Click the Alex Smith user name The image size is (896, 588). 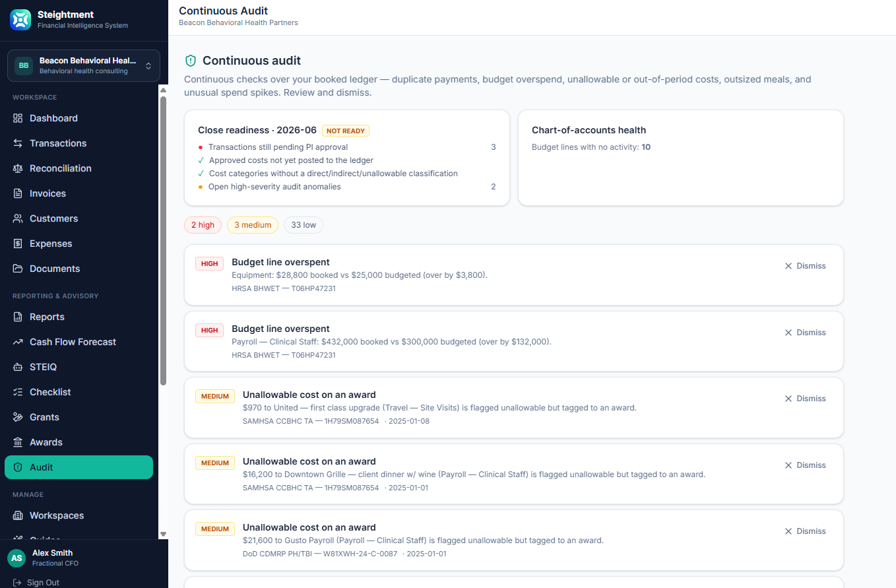coord(53,553)
